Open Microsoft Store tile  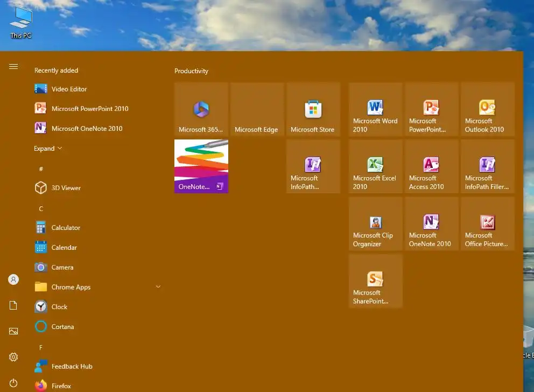click(313, 109)
